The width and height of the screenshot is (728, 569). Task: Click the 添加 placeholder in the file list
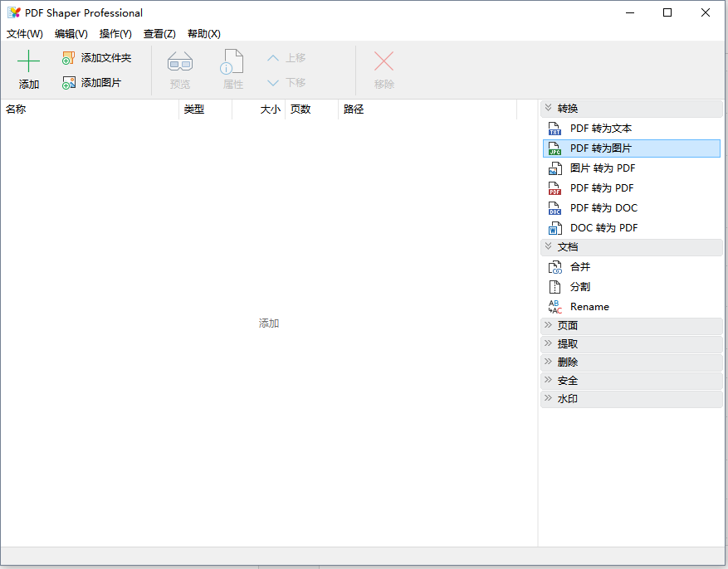pyautogui.click(x=269, y=323)
